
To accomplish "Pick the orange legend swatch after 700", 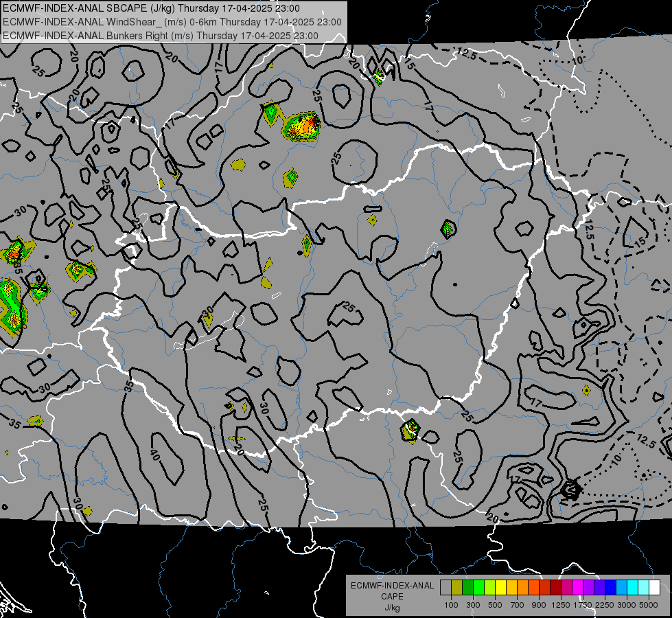I will tap(522, 588).
